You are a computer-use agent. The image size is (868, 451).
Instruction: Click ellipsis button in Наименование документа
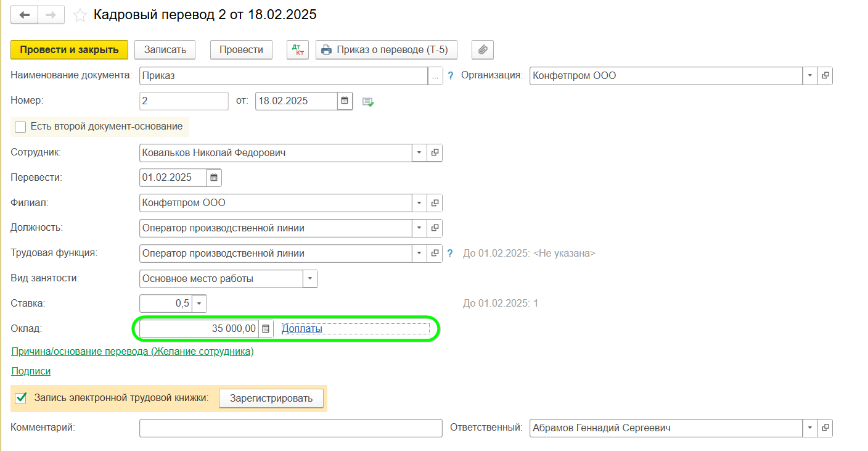pos(435,76)
